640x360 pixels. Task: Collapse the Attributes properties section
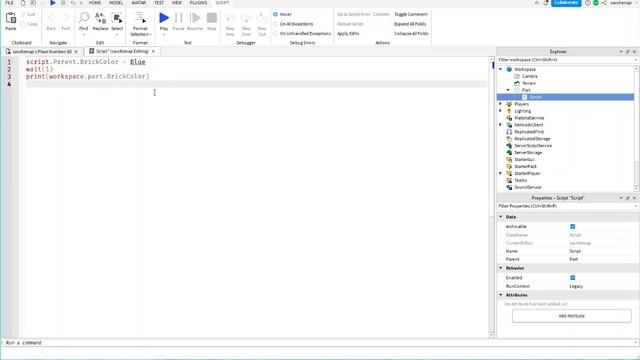coord(501,295)
